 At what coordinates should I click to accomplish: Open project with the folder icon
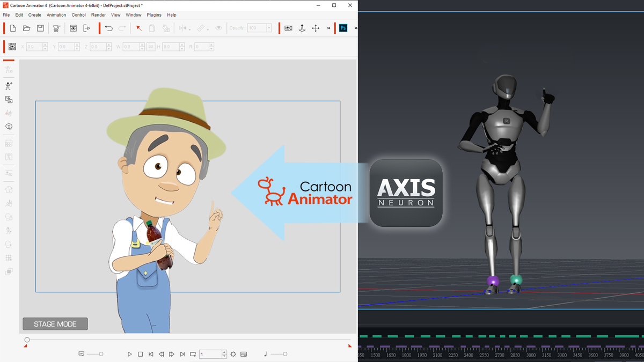pos(26,28)
